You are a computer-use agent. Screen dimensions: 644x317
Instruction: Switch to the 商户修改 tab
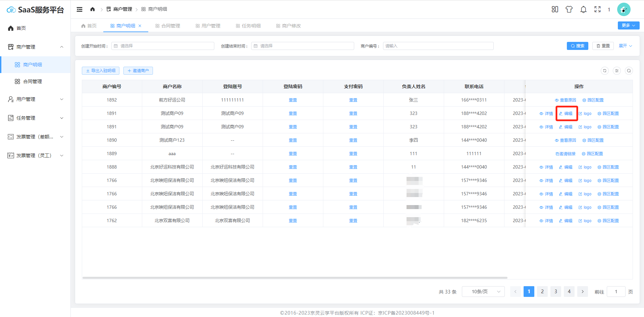[x=288, y=26]
